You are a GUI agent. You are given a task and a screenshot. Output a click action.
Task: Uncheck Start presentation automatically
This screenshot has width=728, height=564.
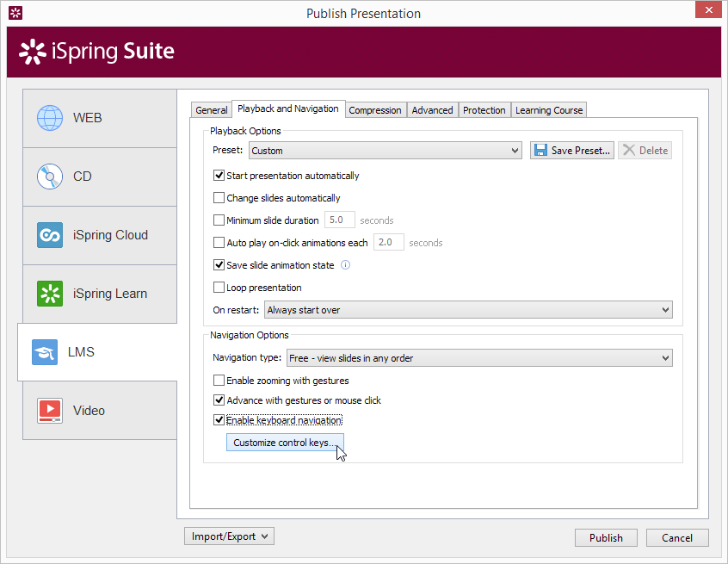[219, 176]
